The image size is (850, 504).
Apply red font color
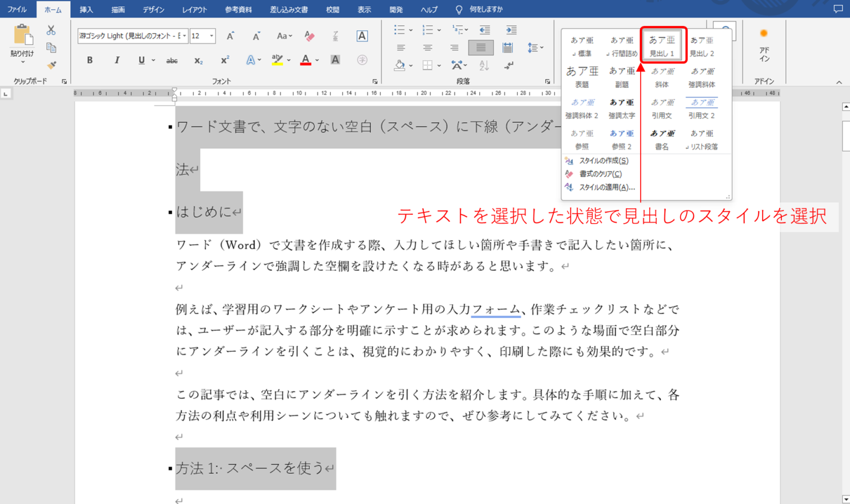point(305,60)
